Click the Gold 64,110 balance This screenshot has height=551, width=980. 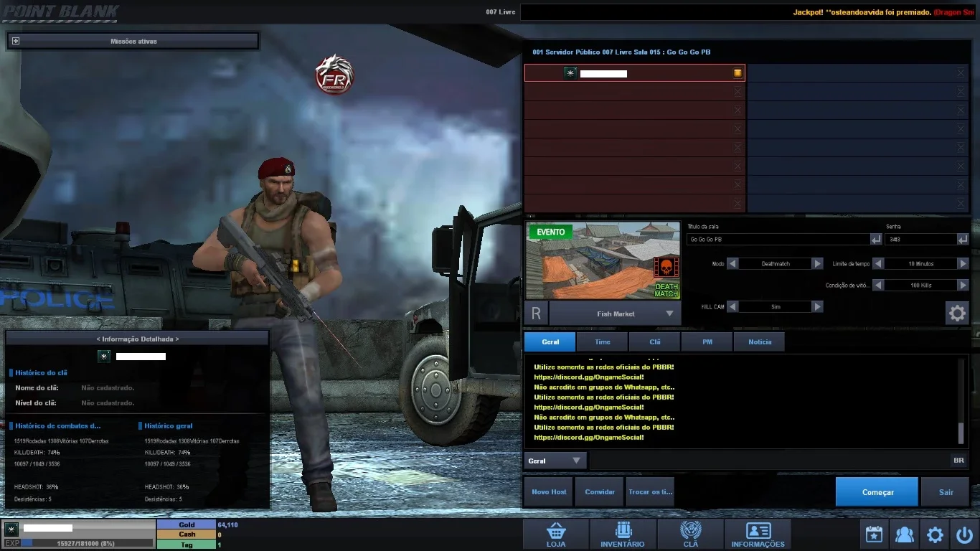[198, 525]
